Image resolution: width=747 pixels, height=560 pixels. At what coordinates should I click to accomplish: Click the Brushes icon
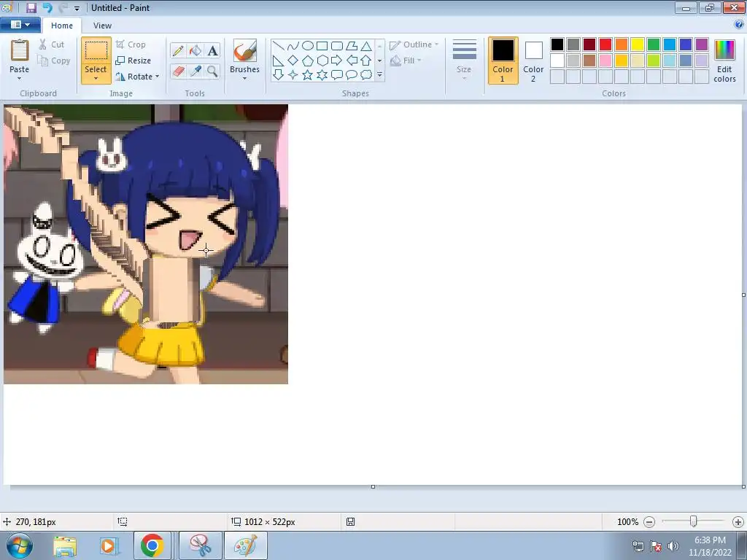[245, 50]
